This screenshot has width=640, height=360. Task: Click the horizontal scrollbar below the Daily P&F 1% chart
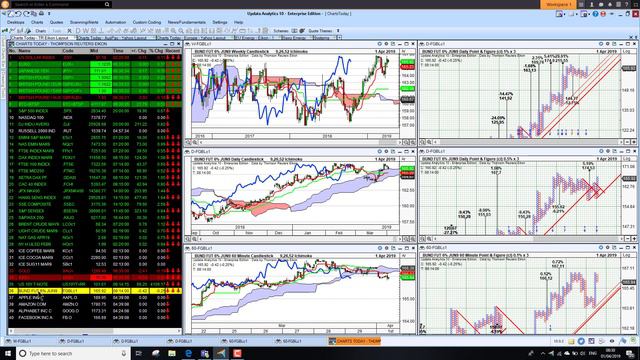click(527, 142)
